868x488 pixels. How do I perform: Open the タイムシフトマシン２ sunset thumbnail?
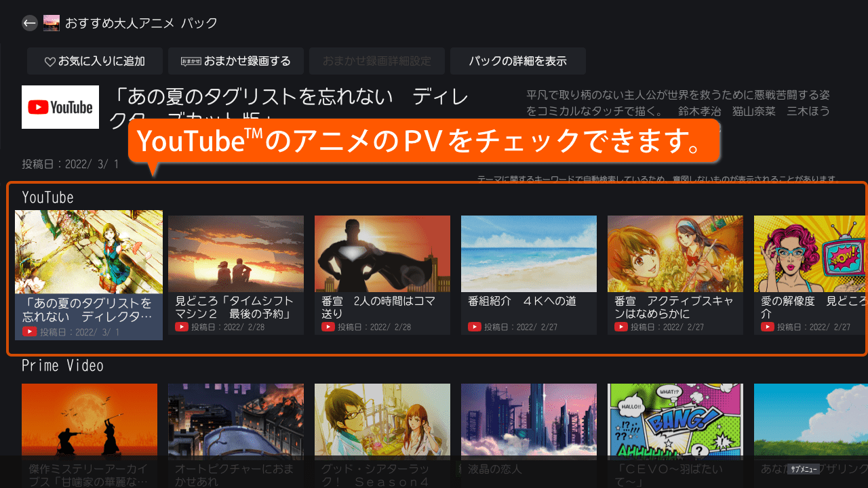tap(236, 253)
